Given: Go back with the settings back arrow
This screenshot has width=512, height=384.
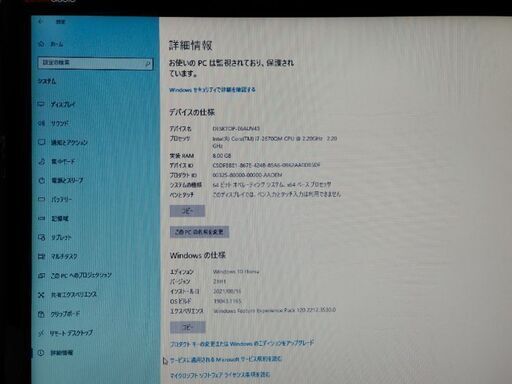Looking at the screenshot, I should tap(41, 22).
